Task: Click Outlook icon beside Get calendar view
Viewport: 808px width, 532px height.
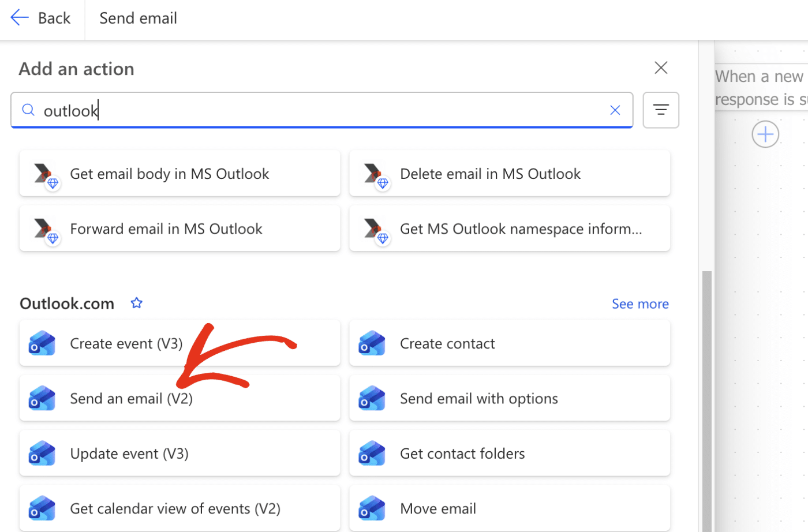Action: 42,508
